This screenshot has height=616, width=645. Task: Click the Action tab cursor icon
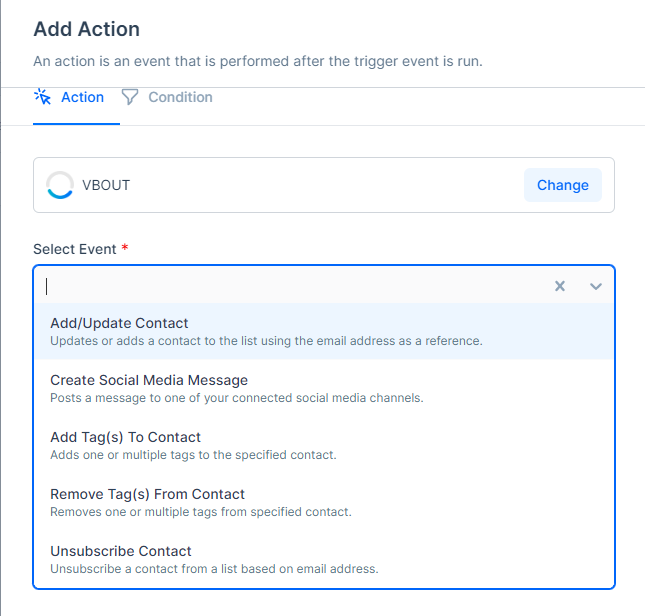42,97
